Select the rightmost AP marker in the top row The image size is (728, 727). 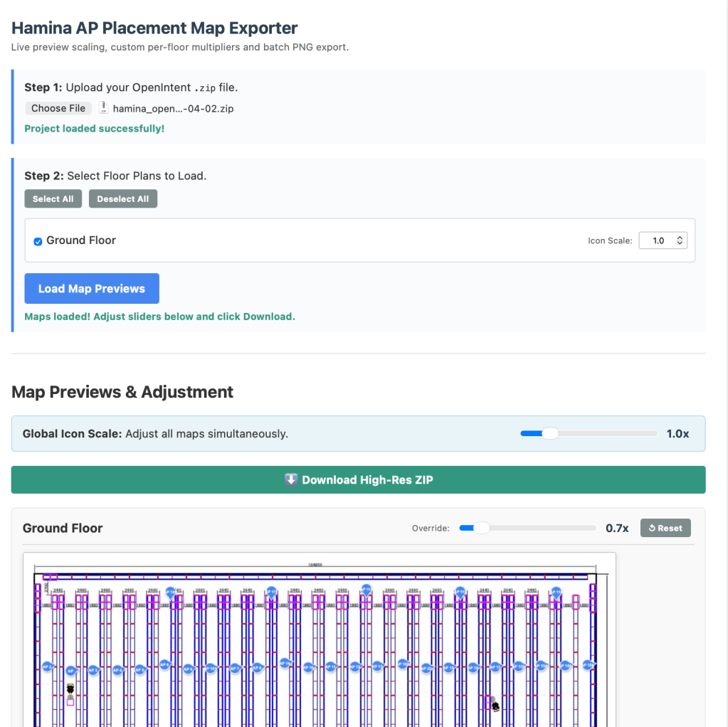point(556,592)
